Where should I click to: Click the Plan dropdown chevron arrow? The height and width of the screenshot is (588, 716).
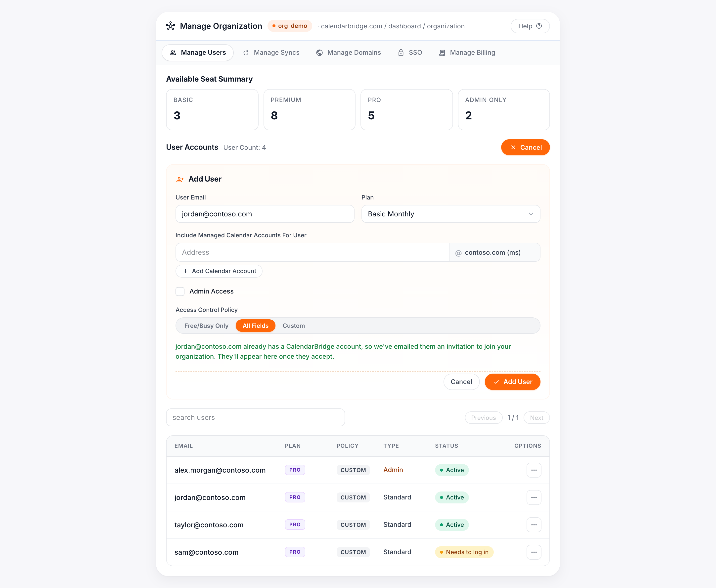point(531,214)
